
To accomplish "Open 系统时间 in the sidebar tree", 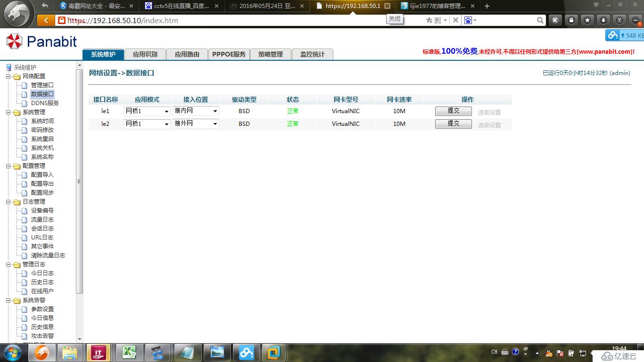I will point(42,121).
